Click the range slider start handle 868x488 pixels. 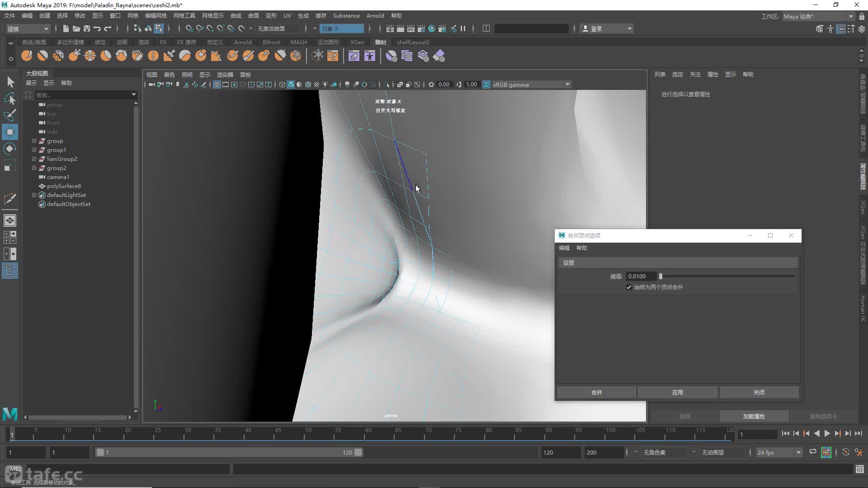tap(100, 452)
